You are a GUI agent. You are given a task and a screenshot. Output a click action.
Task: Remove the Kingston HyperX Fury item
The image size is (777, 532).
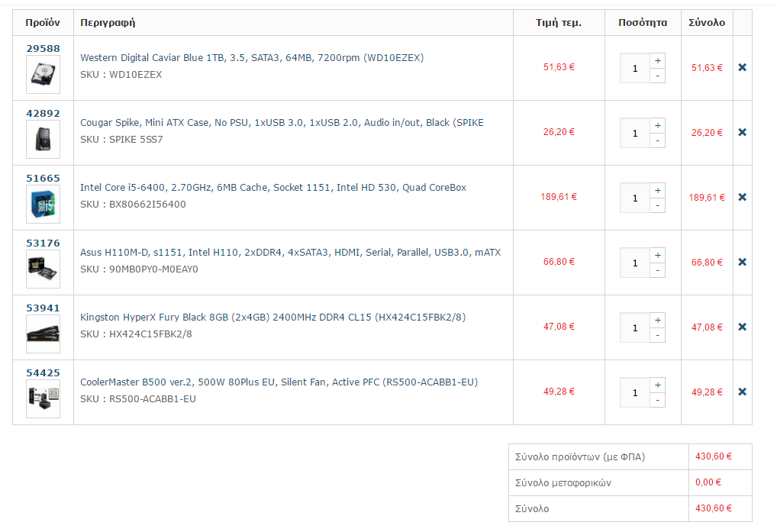click(742, 327)
